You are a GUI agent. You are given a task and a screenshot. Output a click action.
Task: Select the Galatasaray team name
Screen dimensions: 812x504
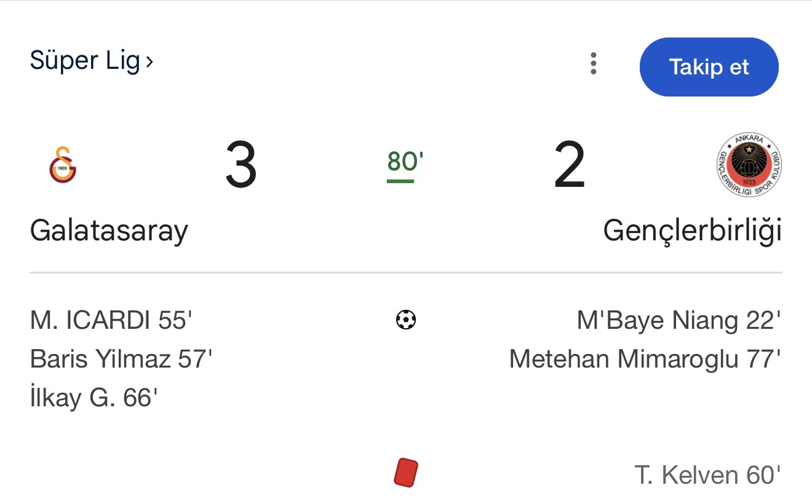pos(109,230)
